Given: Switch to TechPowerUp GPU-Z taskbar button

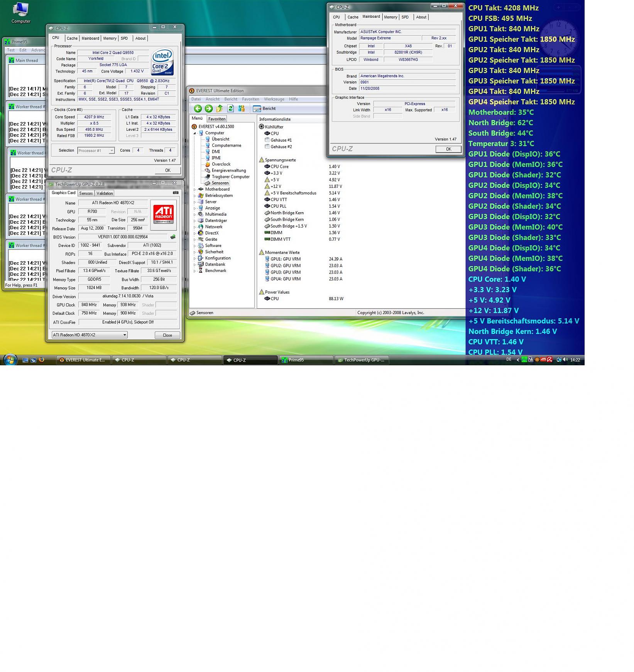Looking at the screenshot, I should click(x=362, y=360).
